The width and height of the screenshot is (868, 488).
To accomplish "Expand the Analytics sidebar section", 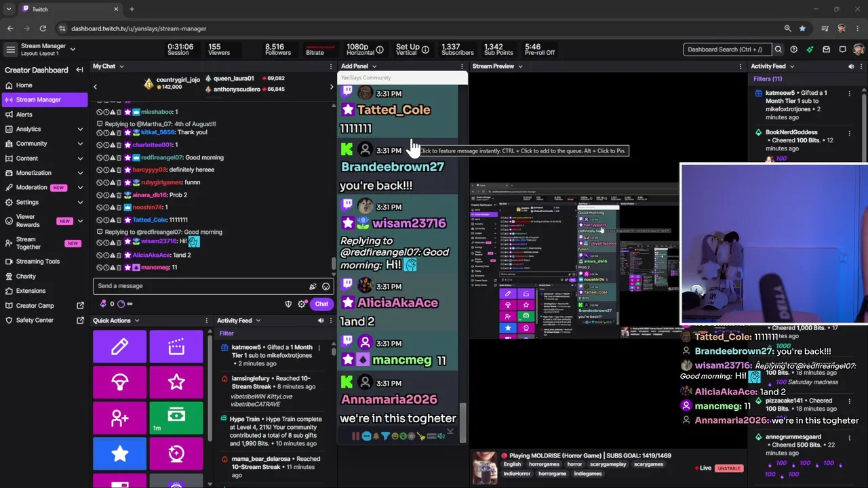I will 80,129.
